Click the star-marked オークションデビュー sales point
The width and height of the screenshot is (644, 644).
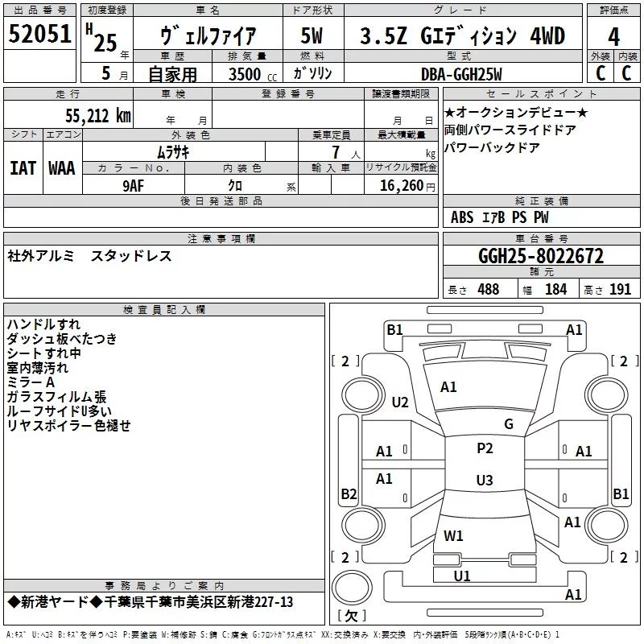pos(516,112)
